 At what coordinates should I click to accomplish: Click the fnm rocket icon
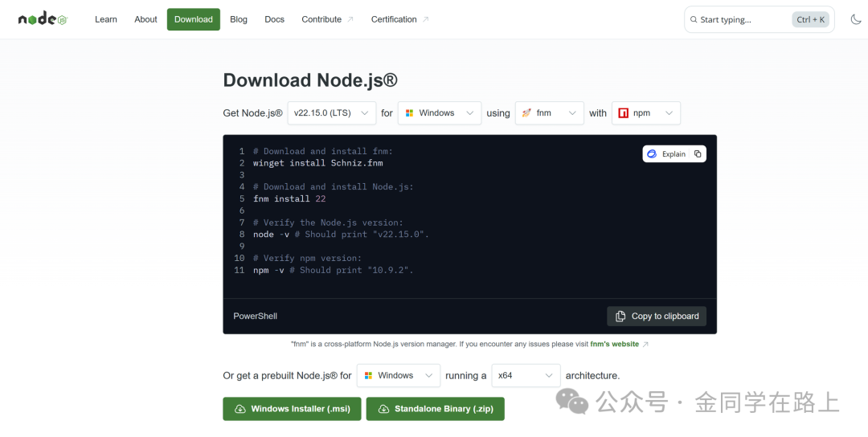[x=526, y=112]
